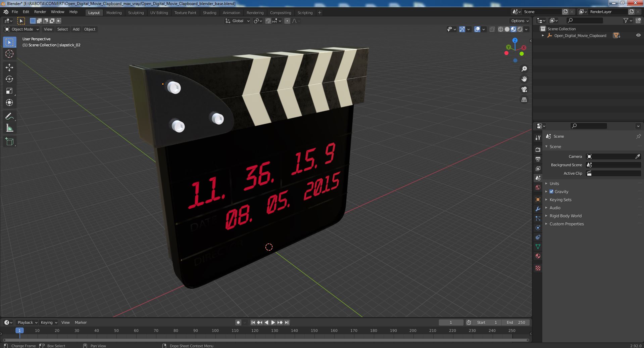
Task: Select the Annotate tool
Action: 9,117
